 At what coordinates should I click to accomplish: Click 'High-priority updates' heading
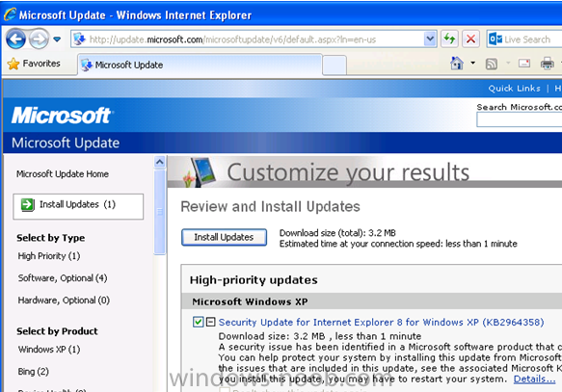tap(254, 280)
